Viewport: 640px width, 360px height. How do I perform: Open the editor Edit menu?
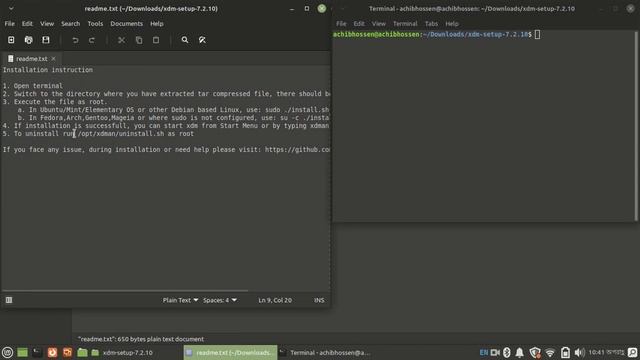click(27, 24)
